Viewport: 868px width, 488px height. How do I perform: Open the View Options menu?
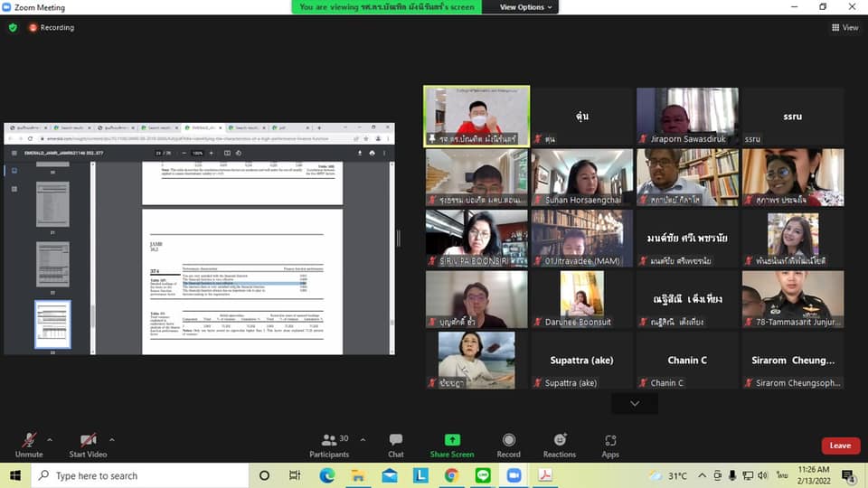pyautogui.click(x=527, y=7)
